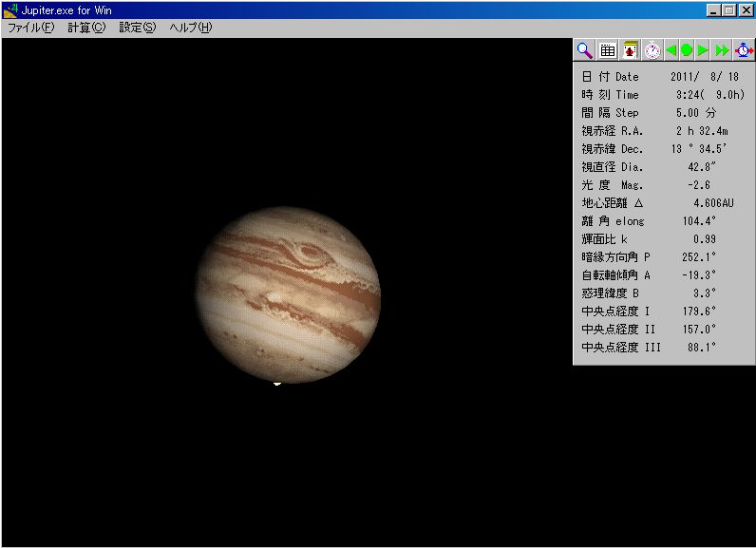The width and height of the screenshot is (756, 548).
Task: Click the bright moon below Jupiter's disk
Action: click(277, 384)
